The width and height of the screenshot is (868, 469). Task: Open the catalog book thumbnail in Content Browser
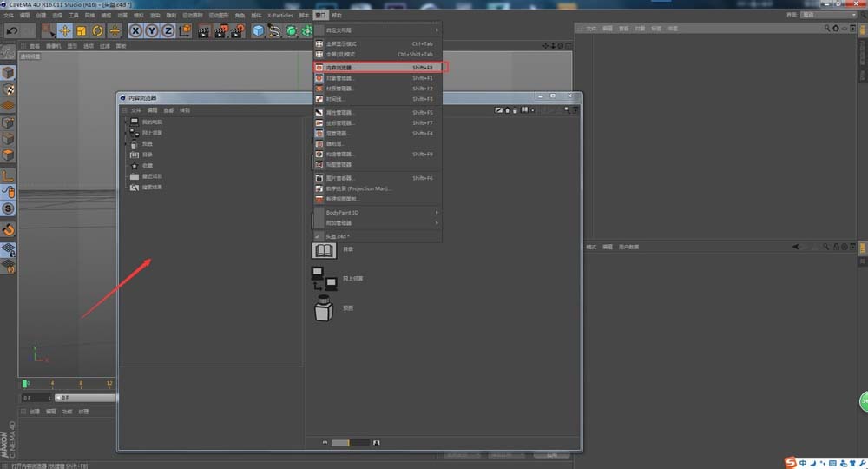324,250
